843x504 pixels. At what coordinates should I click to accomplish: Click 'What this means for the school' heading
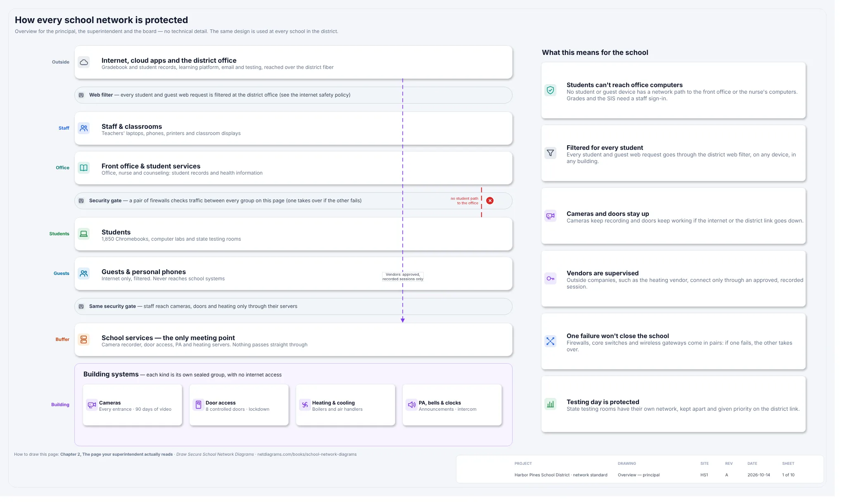point(595,53)
